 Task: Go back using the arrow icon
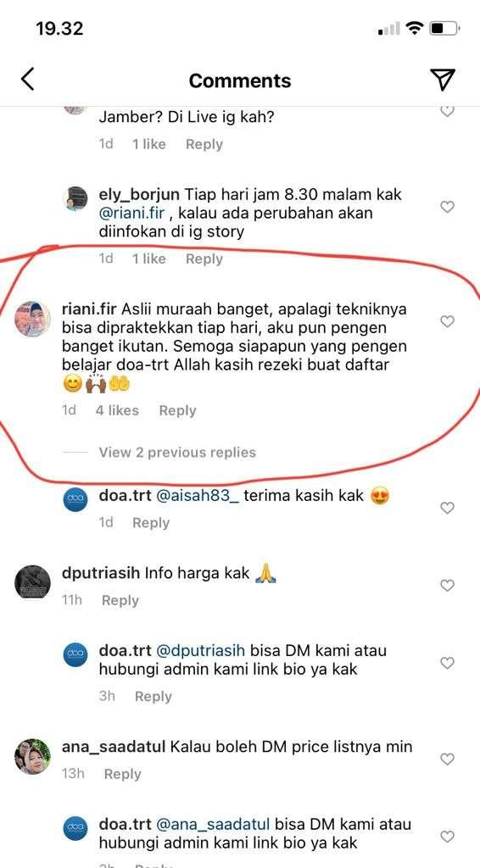28,79
